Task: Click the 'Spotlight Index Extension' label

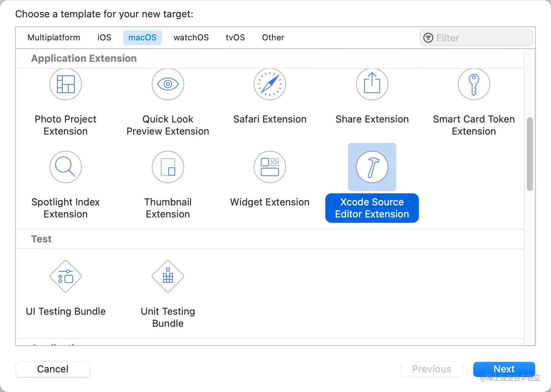Action: point(66,208)
